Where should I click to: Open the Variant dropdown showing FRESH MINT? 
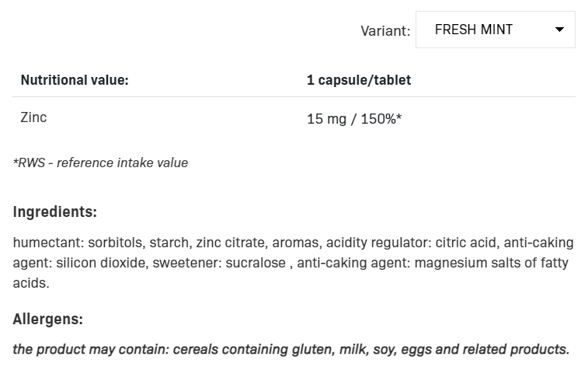(x=495, y=30)
